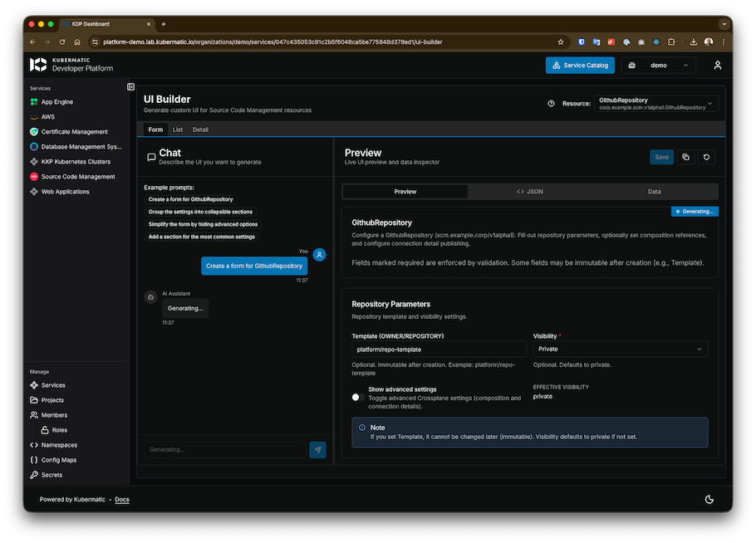The height and width of the screenshot is (543, 756).
Task: Open the Visibility dropdown set to Private
Action: tap(619, 349)
